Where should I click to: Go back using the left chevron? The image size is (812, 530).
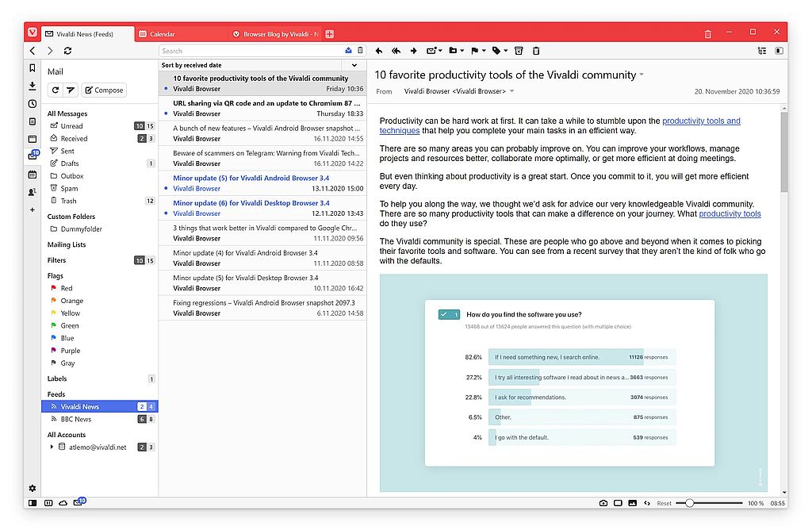click(x=33, y=51)
